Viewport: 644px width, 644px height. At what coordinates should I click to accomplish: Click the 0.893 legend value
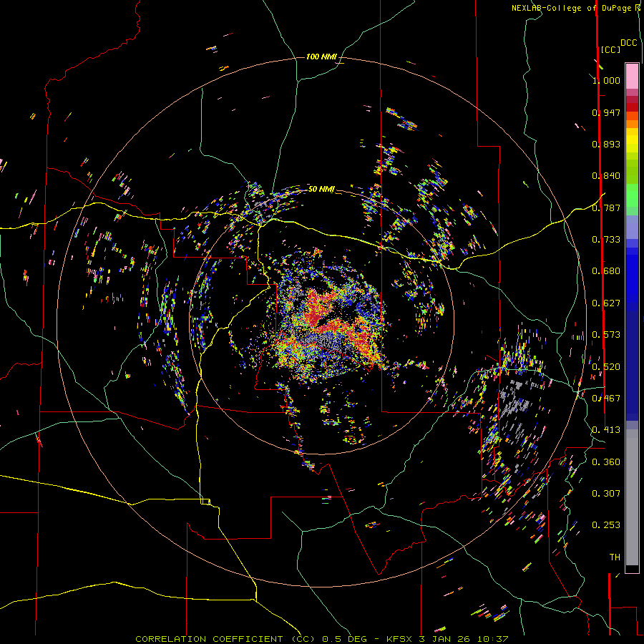606,144
